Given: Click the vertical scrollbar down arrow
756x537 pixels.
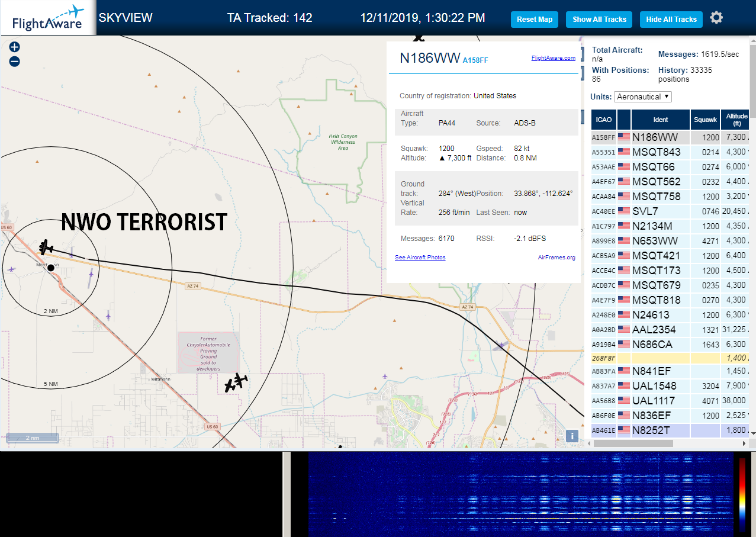Looking at the screenshot, I should [x=753, y=433].
